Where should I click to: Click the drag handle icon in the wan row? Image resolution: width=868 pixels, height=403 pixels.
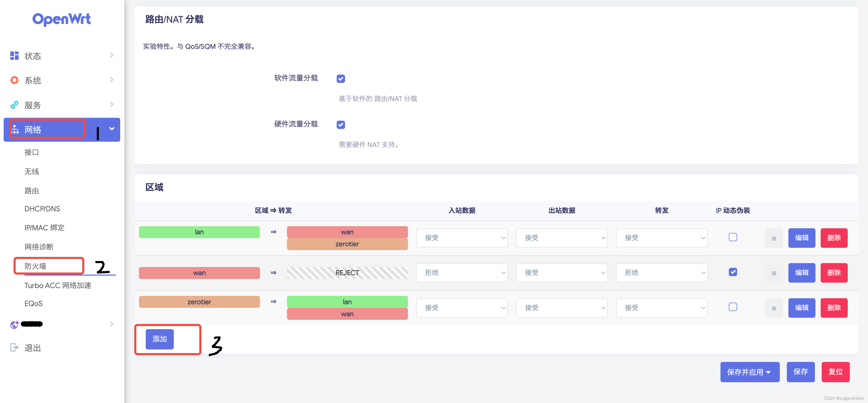pyautogui.click(x=774, y=273)
